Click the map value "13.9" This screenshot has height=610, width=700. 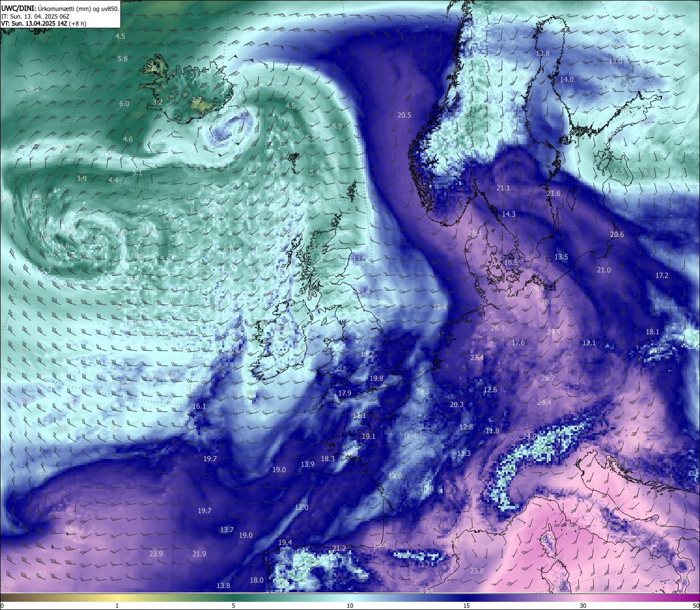pyautogui.click(x=307, y=464)
